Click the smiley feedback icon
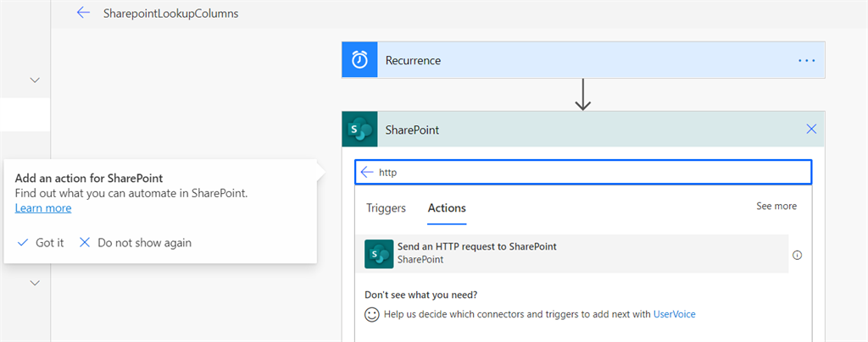This screenshot has height=342, width=868. point(372,314)
